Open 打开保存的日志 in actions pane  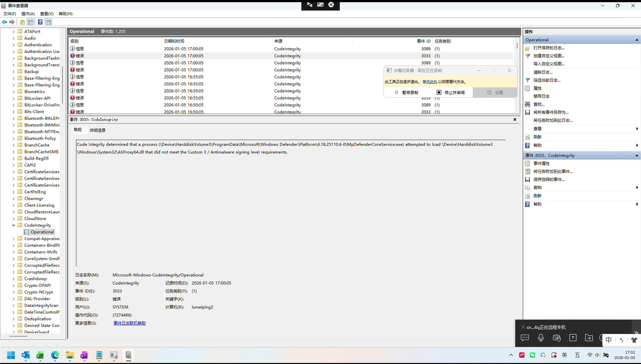tap(549, 48)
